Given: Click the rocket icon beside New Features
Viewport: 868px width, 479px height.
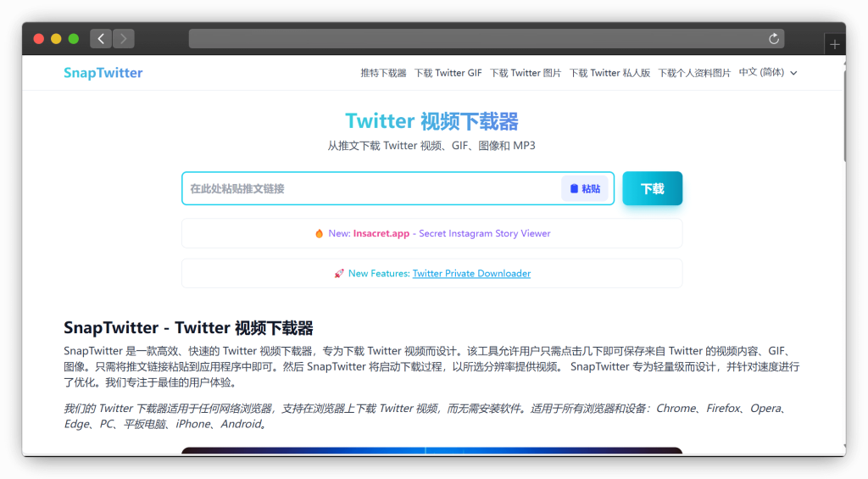Looking at the screenshot, I should [339, 274].
